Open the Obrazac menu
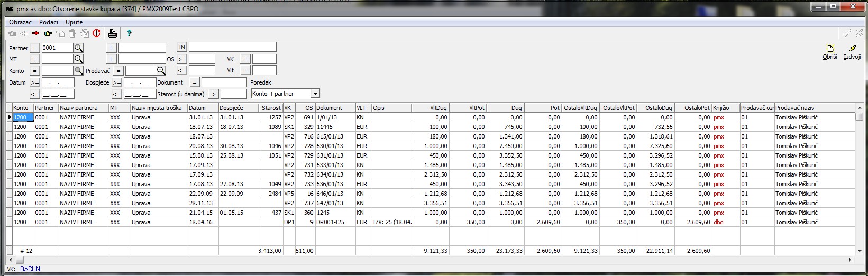Image resolution: width=868 pixels, height=276 pixels. (20, 22)
